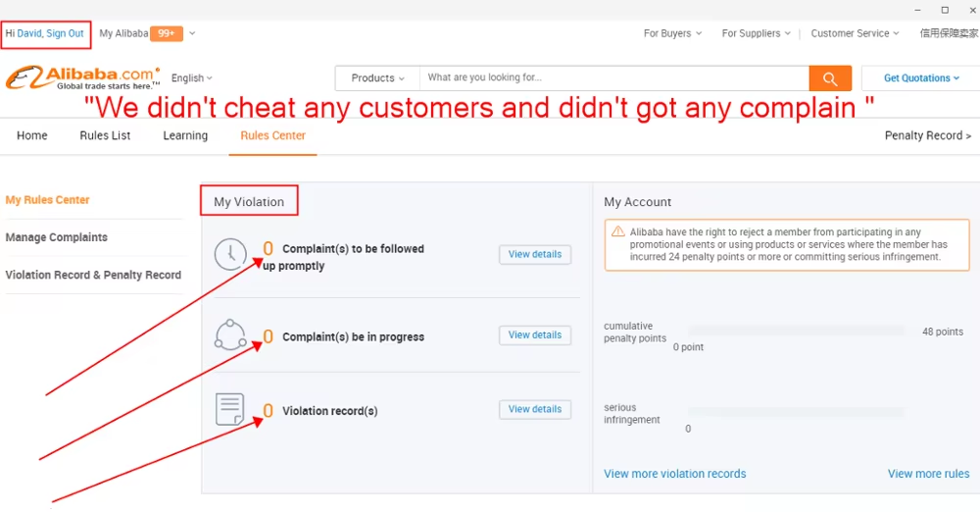Screen dimensions: 980x512
Task: Open the Learning tab
Action: (185, 135)
